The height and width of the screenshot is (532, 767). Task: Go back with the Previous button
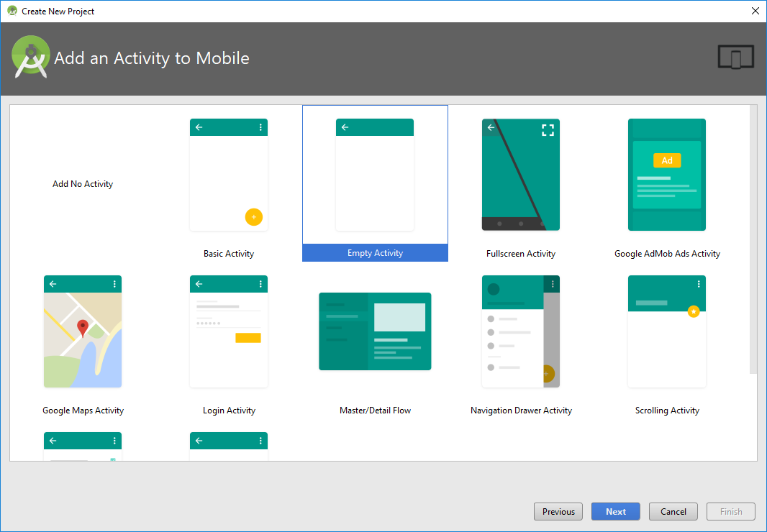[x=558, y=511]
